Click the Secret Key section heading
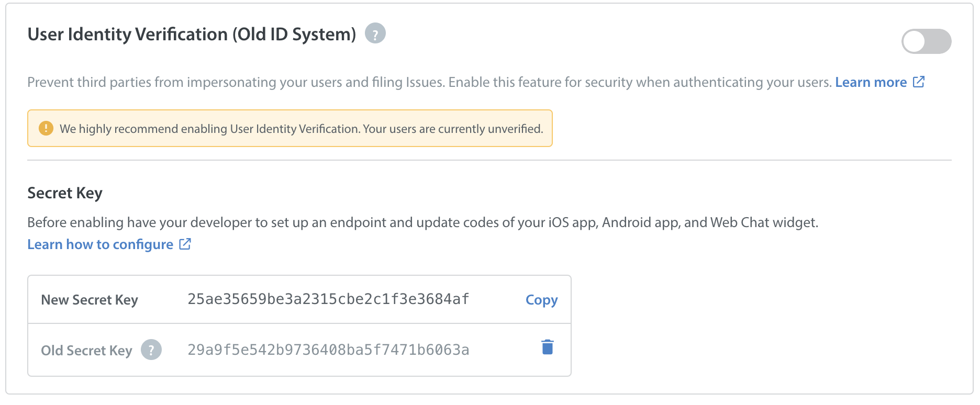 [x=65, y=193]
